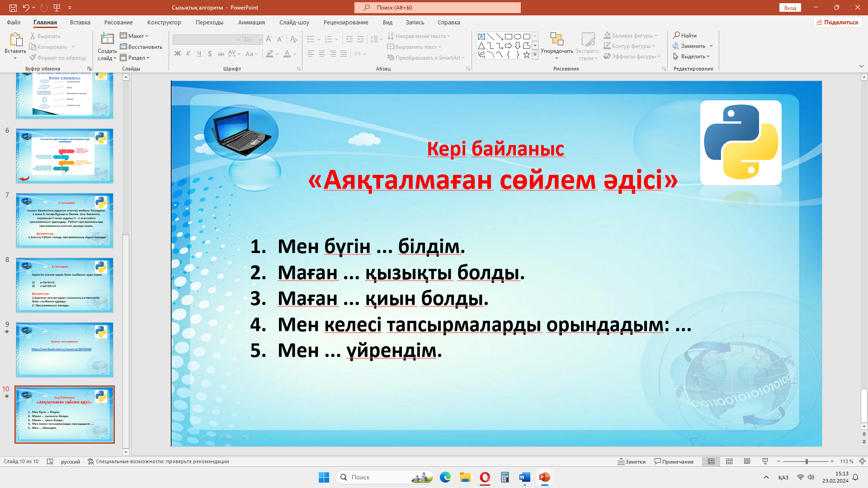868x488 pixels.
Task: Click Fit slide to window icon
Action: (x=862, y=461)
